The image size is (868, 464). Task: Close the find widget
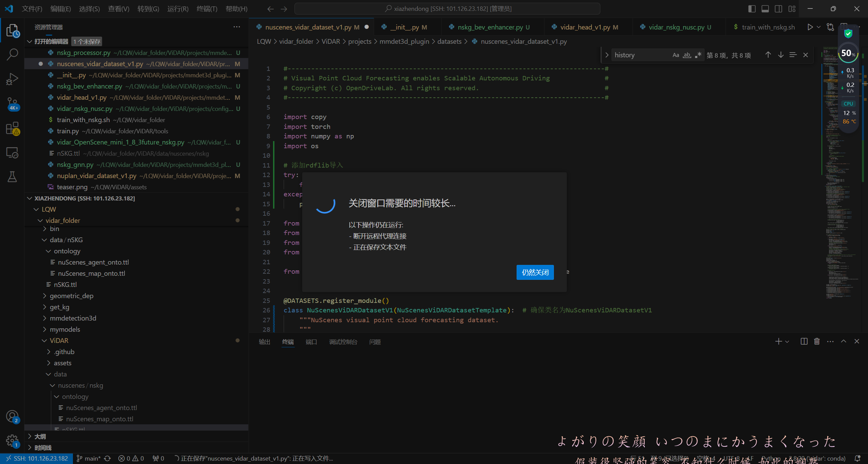[806, 55]
